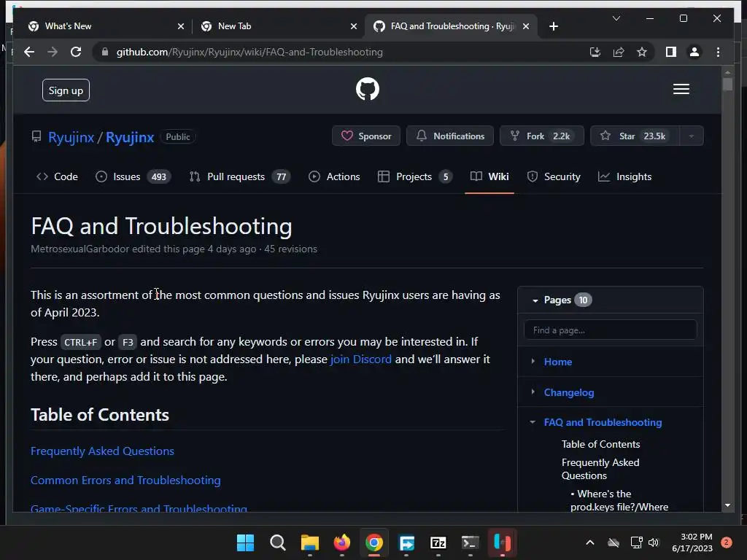
Task: Click the Ryujinx owner link
Action: click(x=71, y=137)
